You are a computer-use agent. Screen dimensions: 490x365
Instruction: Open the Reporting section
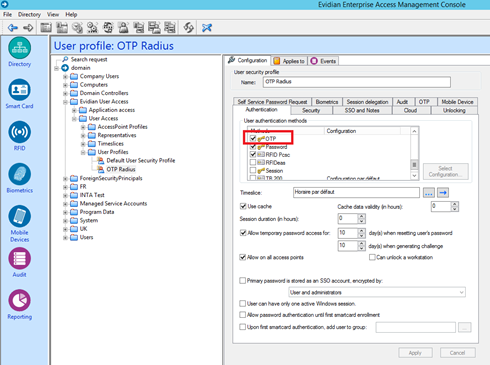(20, 305)
